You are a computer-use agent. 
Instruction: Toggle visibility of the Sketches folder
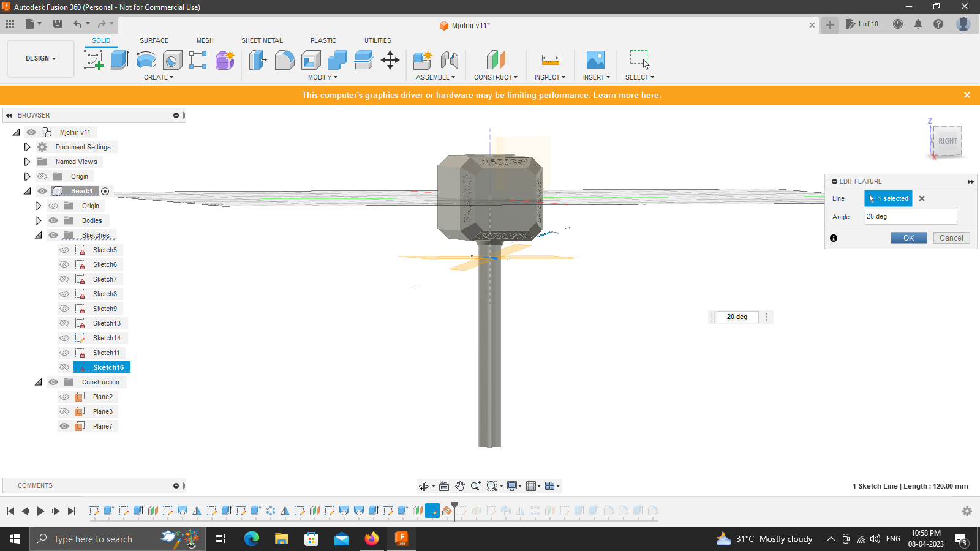point(53,235)
